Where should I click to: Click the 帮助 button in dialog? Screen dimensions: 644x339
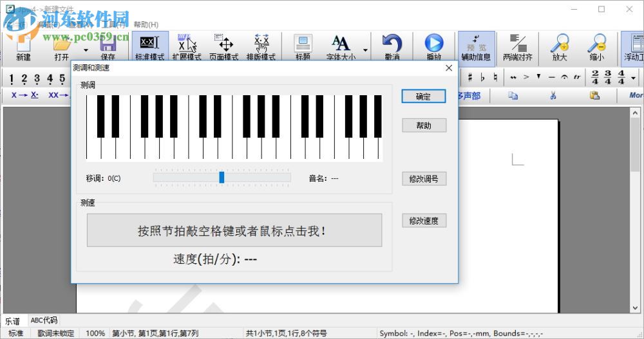(424, 125)
